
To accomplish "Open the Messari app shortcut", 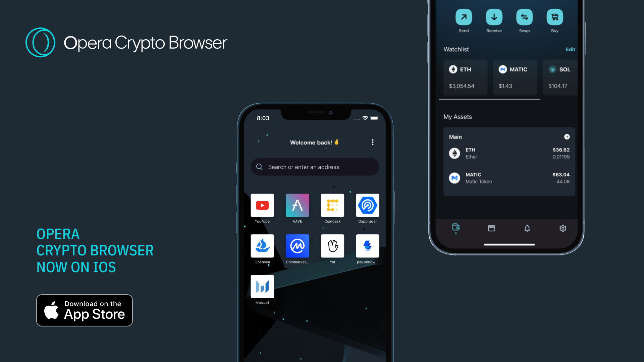I will coord(263,287).
